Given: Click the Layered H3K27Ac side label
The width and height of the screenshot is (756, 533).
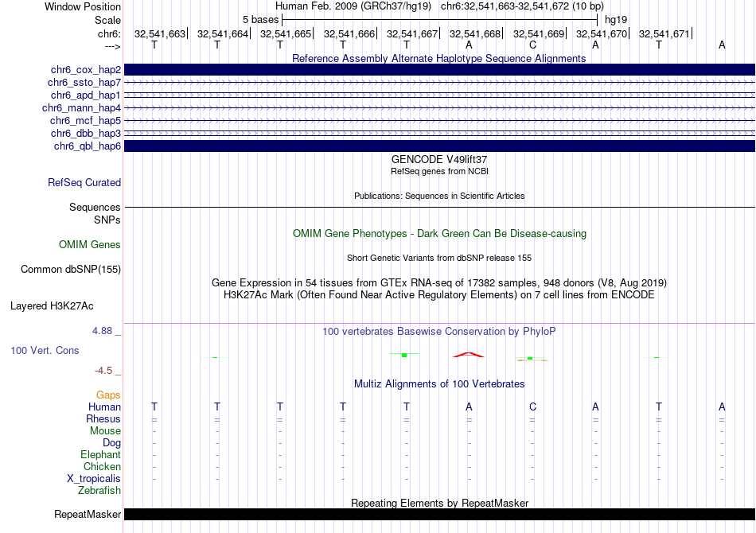Looking at the screenshot, I should point(52,306).
